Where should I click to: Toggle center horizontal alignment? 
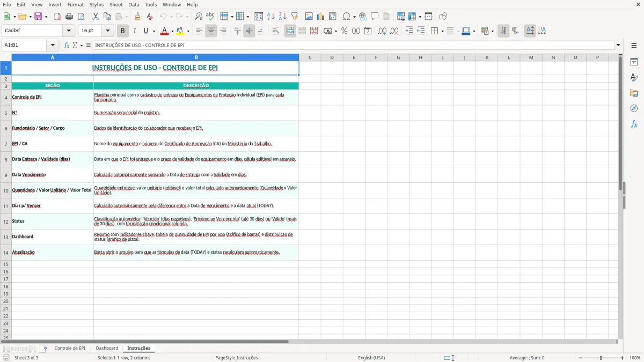[211, 31]
